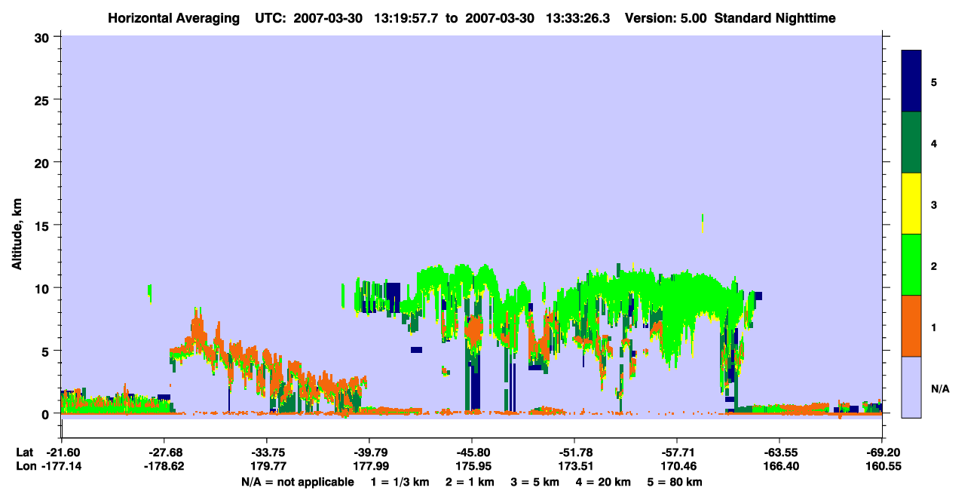Click latitude value -57.71
The image size is (980, 503).
tap(677, 452)
